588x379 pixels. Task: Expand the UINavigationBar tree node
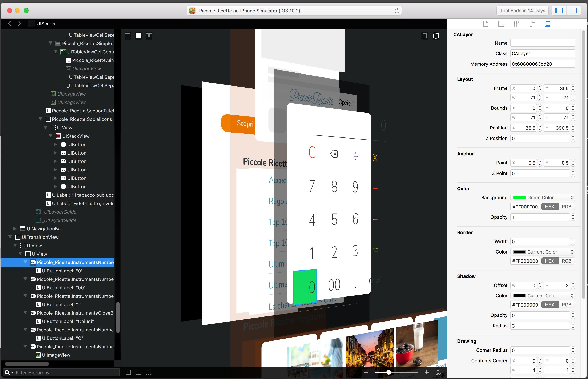pos(15,229)
